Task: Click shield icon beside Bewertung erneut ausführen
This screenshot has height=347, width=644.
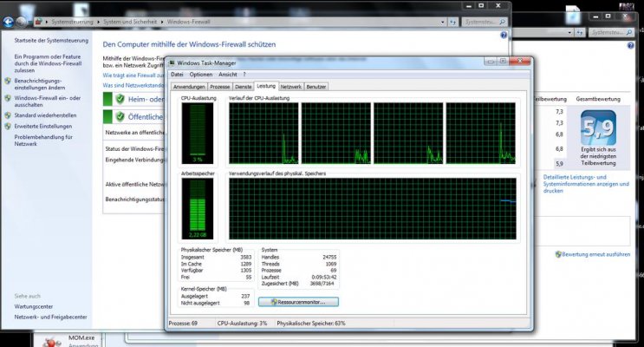Action: [x=558, y=254]
